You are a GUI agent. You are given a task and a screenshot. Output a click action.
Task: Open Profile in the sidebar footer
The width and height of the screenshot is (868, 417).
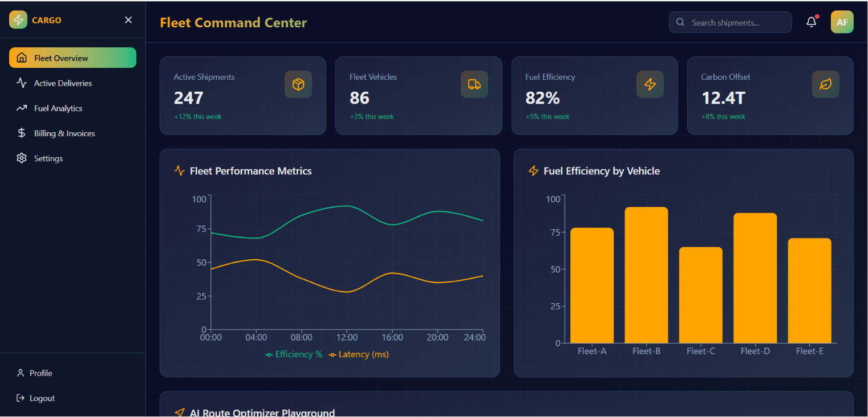(72, 373)
